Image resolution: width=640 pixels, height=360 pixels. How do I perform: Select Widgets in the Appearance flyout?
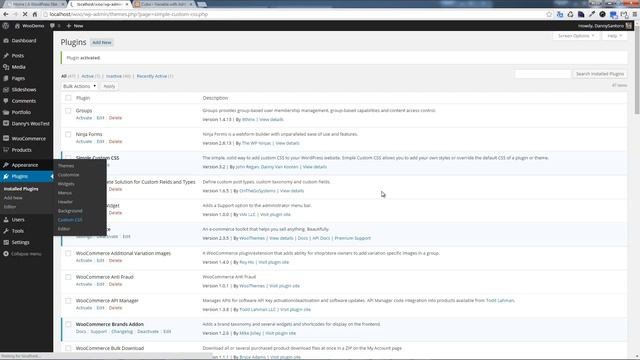(x=66, y=184)
